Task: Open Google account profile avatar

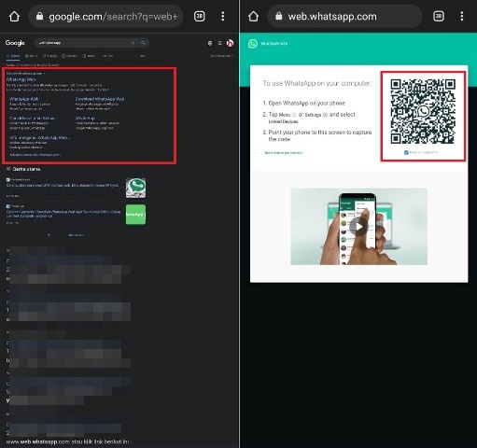Action: pyautogui.click(x=230, y=43)
